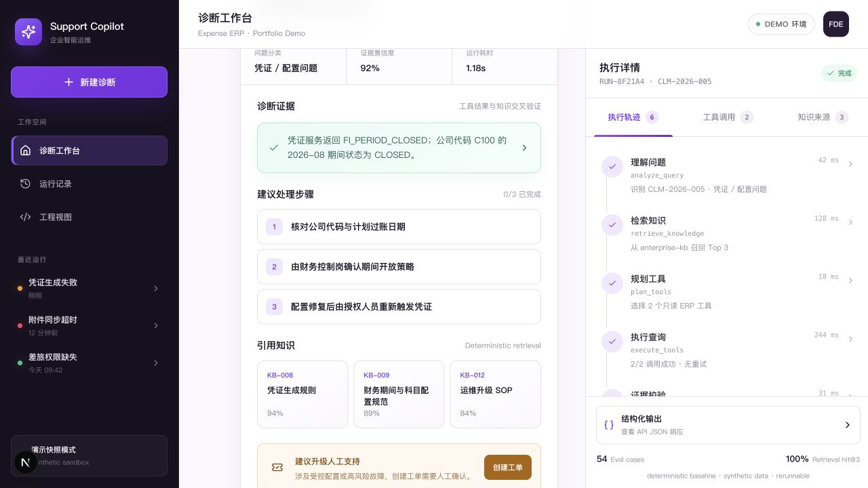Screen dimensions: 868x488
Task: Click the check circle for 执行查询 step
Action: click(x=612, y=341)
